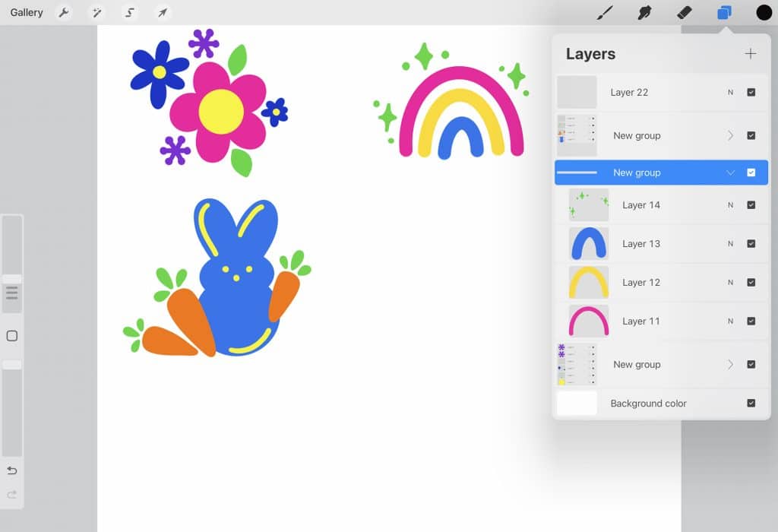Select the Eraser tool
778x532 pixels.
coord(685,12)
